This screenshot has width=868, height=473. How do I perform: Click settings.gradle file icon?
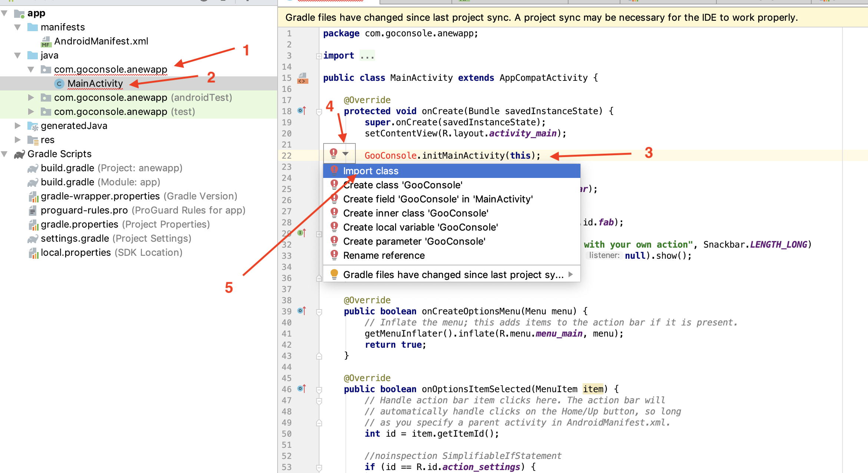[33, 239]
